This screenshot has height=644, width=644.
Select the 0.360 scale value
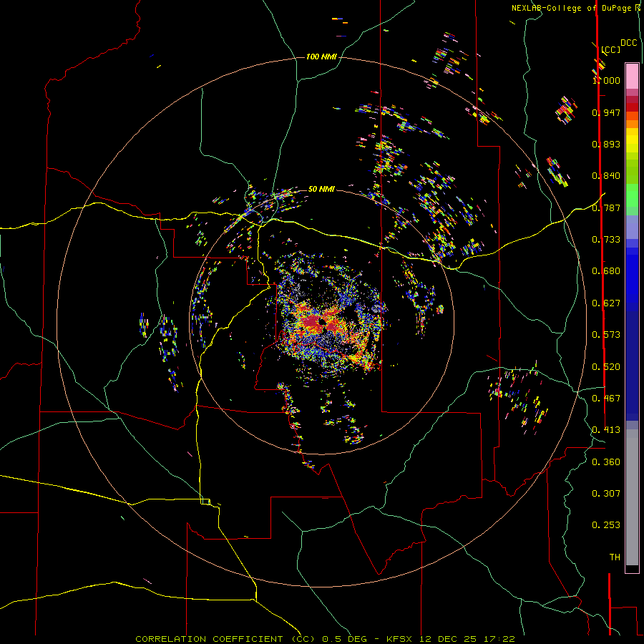click(606, 462)
